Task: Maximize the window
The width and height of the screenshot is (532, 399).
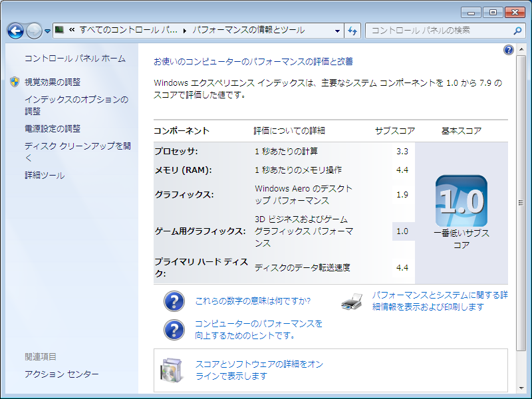Action: coord(493,13)
